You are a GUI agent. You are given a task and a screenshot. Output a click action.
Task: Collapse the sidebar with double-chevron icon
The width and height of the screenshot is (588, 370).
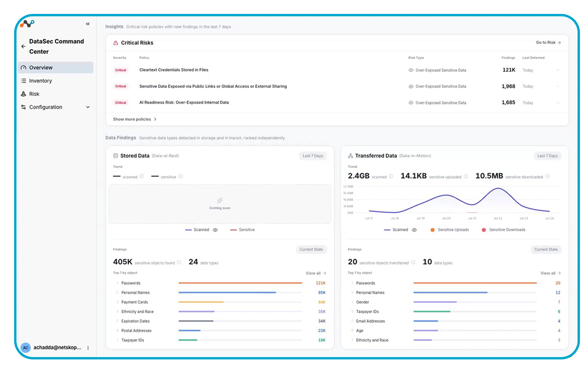[88, 24]
